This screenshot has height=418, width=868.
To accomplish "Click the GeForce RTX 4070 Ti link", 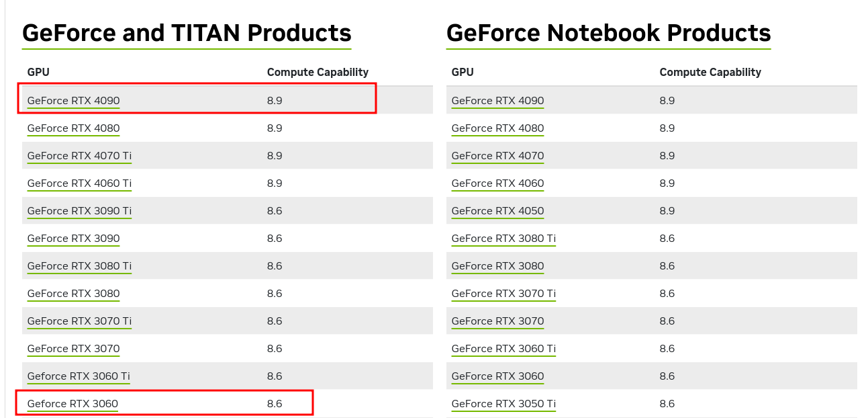I will coord(79,156).
